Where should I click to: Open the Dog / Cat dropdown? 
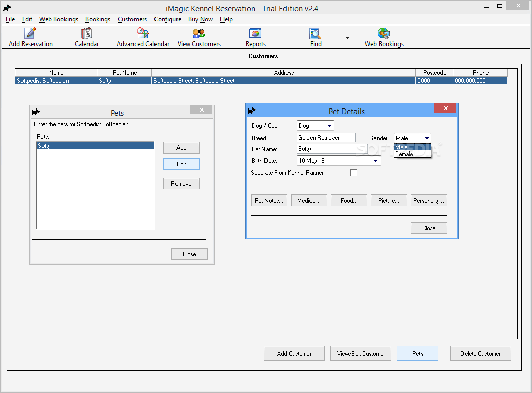(x=315, y=126)
